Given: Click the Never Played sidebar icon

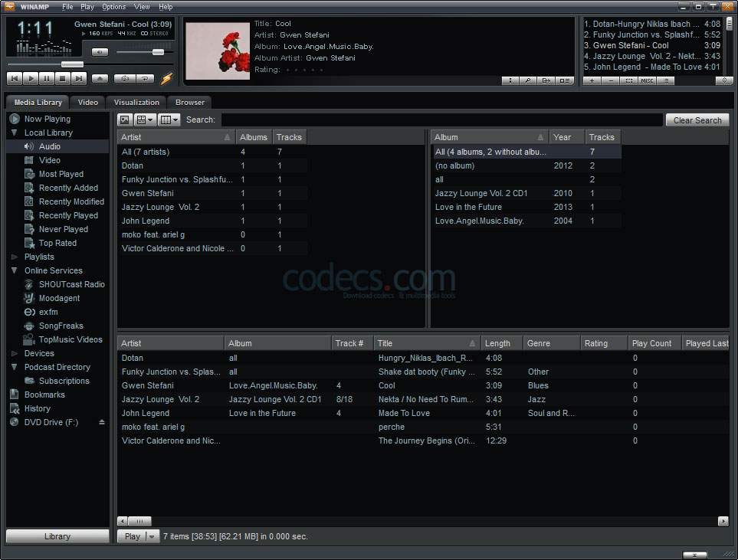Looking at the screenshot, I should (29, 229).
